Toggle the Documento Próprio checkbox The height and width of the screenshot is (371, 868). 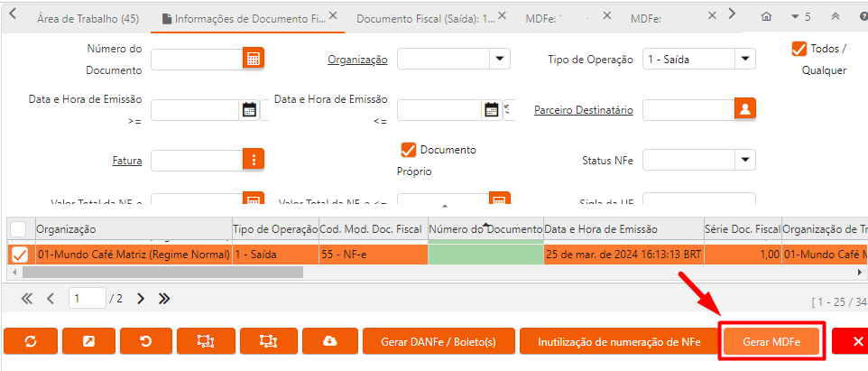(x=408, y=150)
